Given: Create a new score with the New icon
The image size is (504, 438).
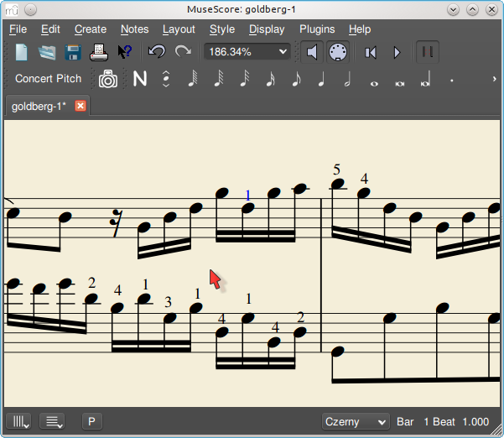Looking at the screenshot, I should (21, 52).
